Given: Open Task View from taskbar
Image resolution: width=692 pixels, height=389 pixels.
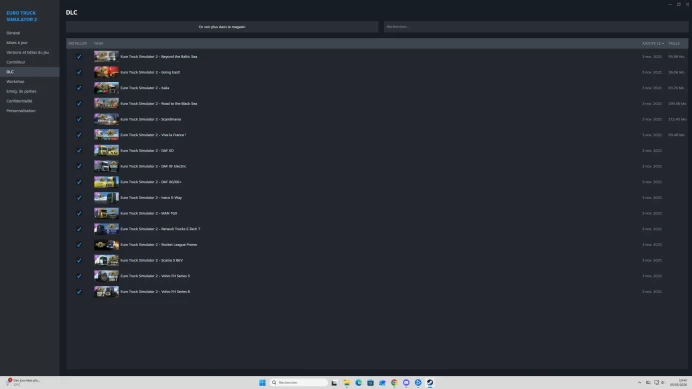Looking at the screenshot, I should point(334,382).
